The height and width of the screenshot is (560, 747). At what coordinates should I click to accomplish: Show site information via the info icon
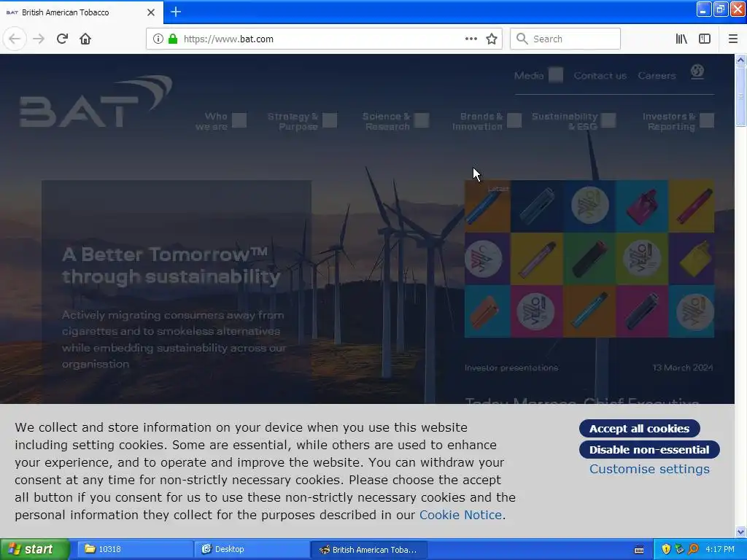click(158, 39)
